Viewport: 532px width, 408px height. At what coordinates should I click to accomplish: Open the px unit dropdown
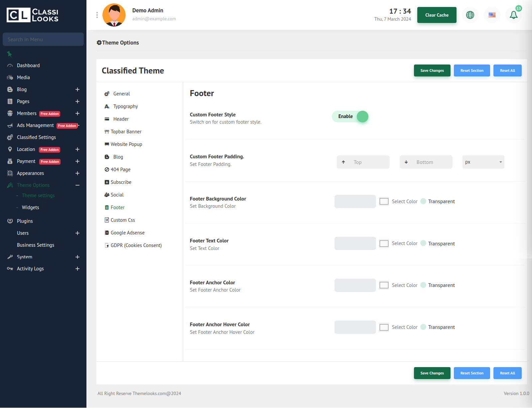[483, 162]
